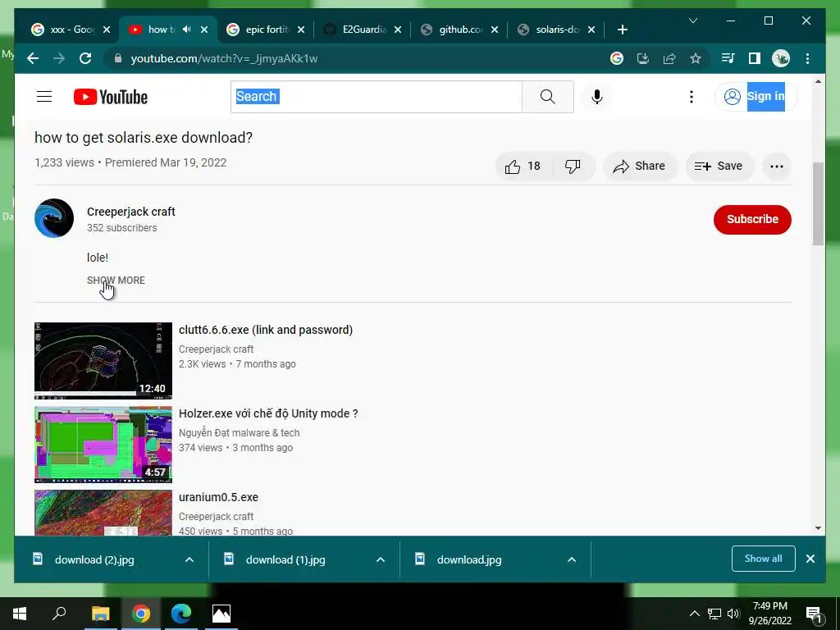Open Microsoft Edge from the taskbar
Screen dimensions: 840x630
point(181,614)
